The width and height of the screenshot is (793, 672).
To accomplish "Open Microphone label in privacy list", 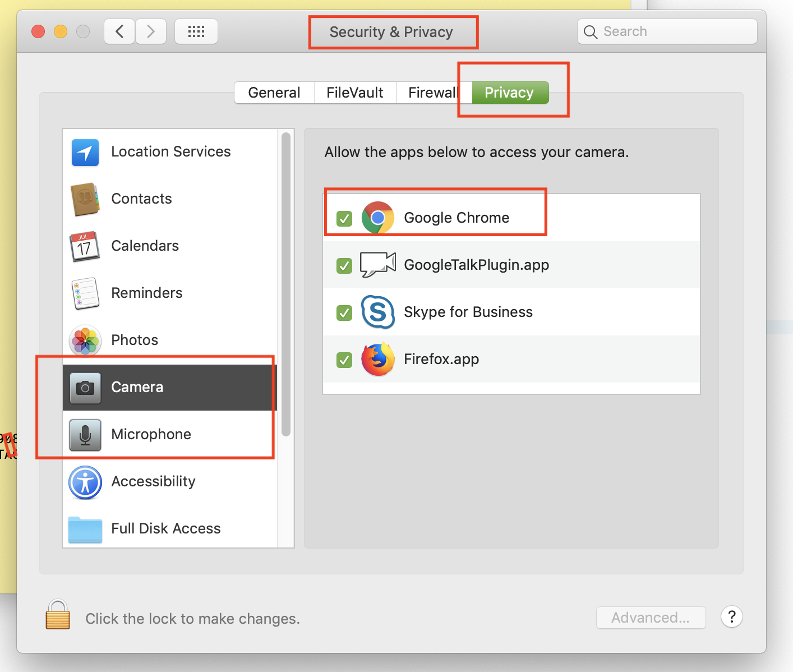I will (151, 434).
